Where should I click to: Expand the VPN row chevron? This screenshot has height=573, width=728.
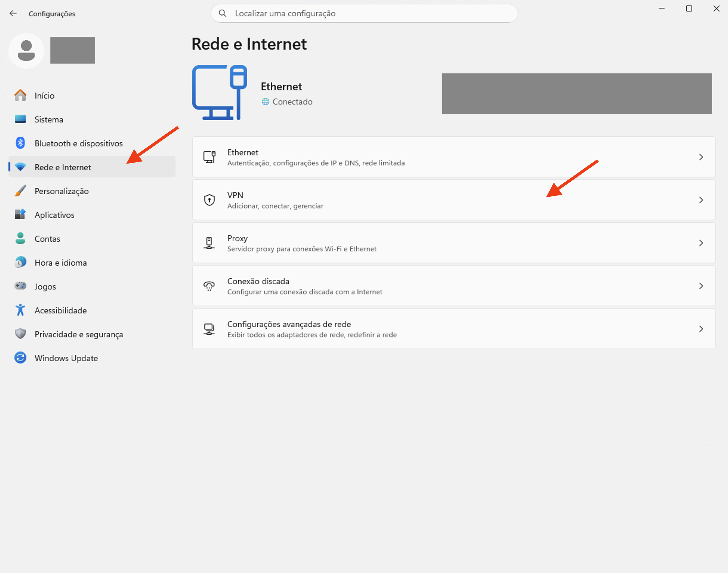point(701,200)
